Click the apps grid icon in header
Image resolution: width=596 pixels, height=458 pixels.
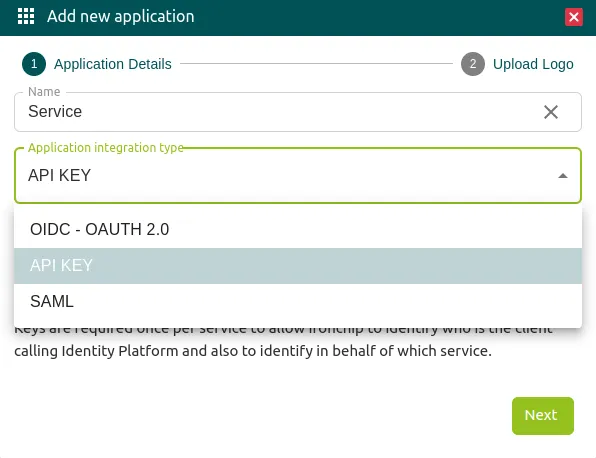26,16
